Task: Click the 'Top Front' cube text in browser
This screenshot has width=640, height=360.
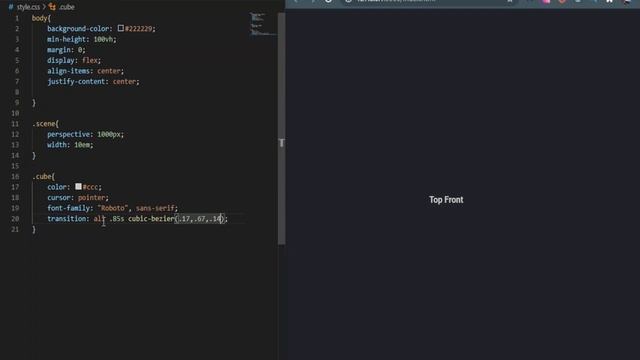Action: pyautogui.click(x=446, y=200)
